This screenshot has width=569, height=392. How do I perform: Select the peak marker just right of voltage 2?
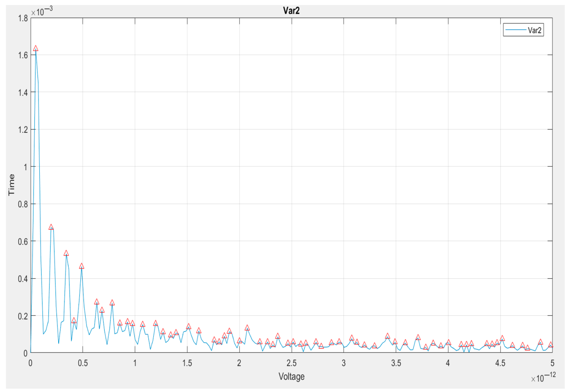[247, 328]
